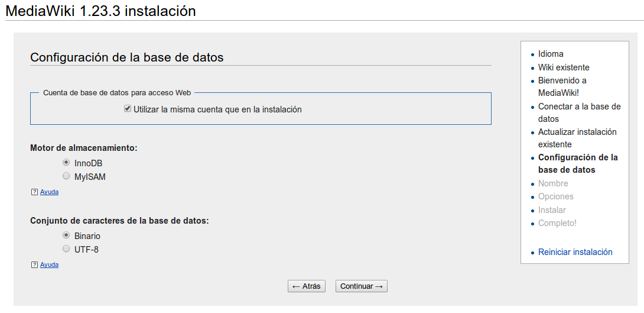Select Binario character set radio
The height and width of the screenshot is (313, 644).
[x=66, y=235]
